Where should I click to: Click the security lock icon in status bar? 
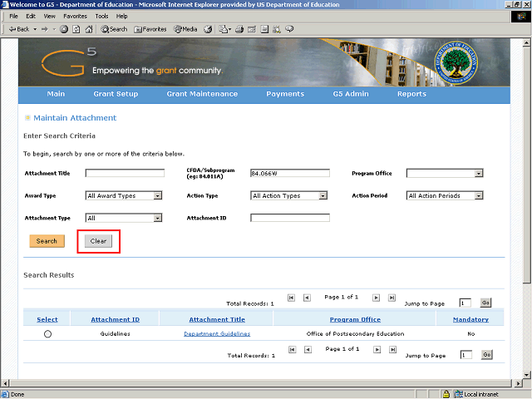tap(446, 394)
